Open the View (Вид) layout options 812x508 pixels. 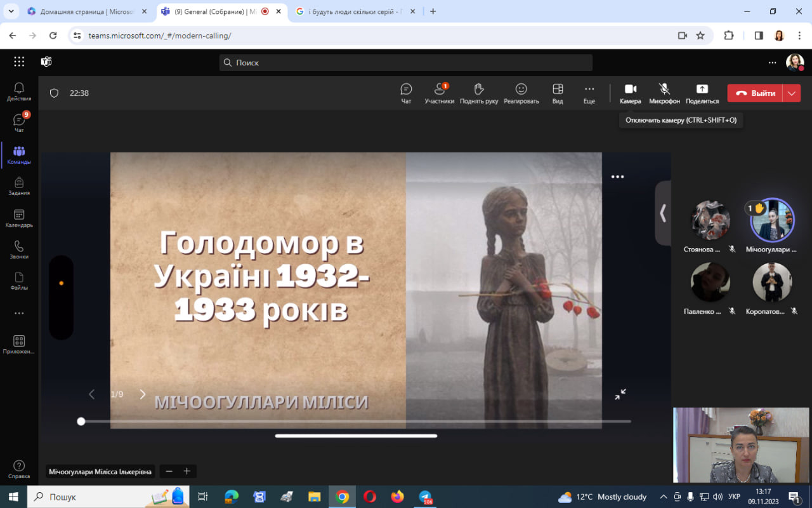(558, 93)
